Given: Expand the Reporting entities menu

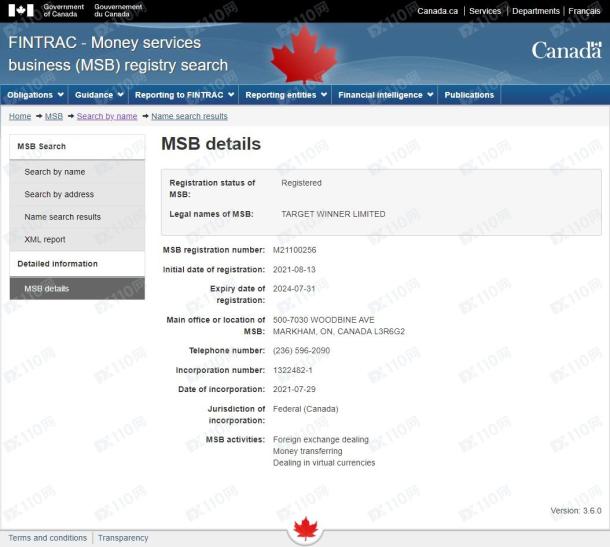Looking at the screenshot, I should point(286,95).
